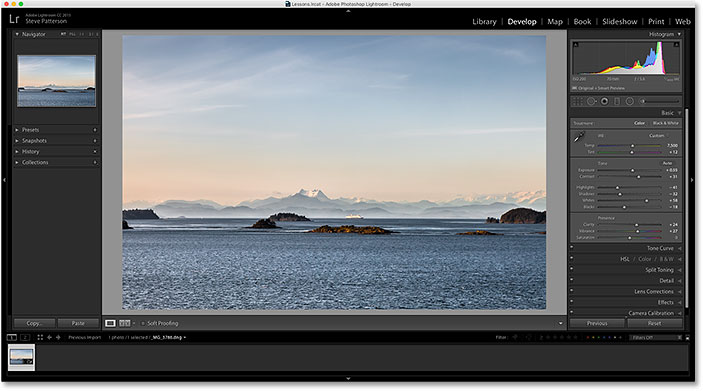Click the Vibrance slider handle
The width and height of the screenshot is (703, 391).
[x=638, y=231]
